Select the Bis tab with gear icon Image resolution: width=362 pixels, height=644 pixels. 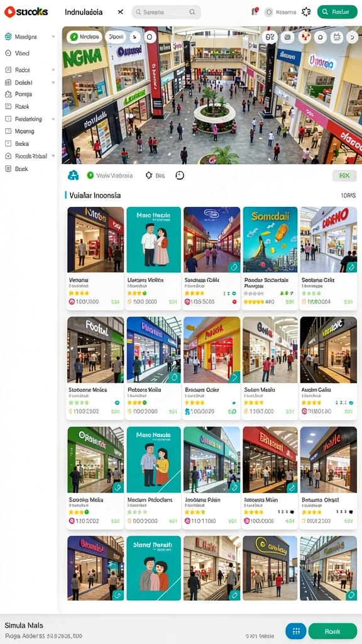[155, 175]
